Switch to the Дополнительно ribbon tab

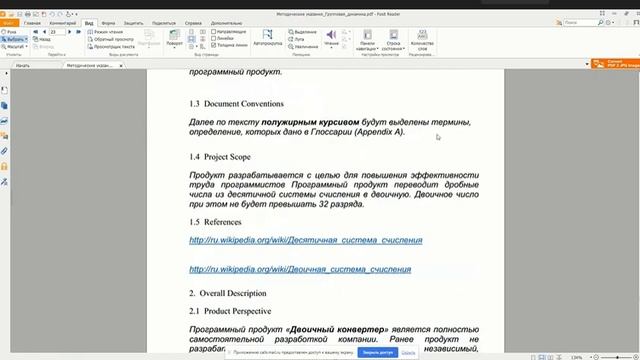[x=227, y=23]
